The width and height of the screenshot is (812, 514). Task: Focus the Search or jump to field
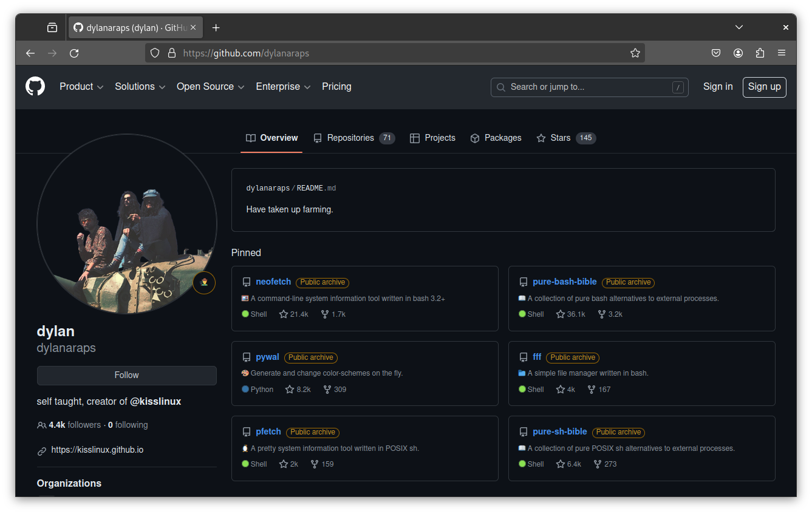[x=589, y=87]
